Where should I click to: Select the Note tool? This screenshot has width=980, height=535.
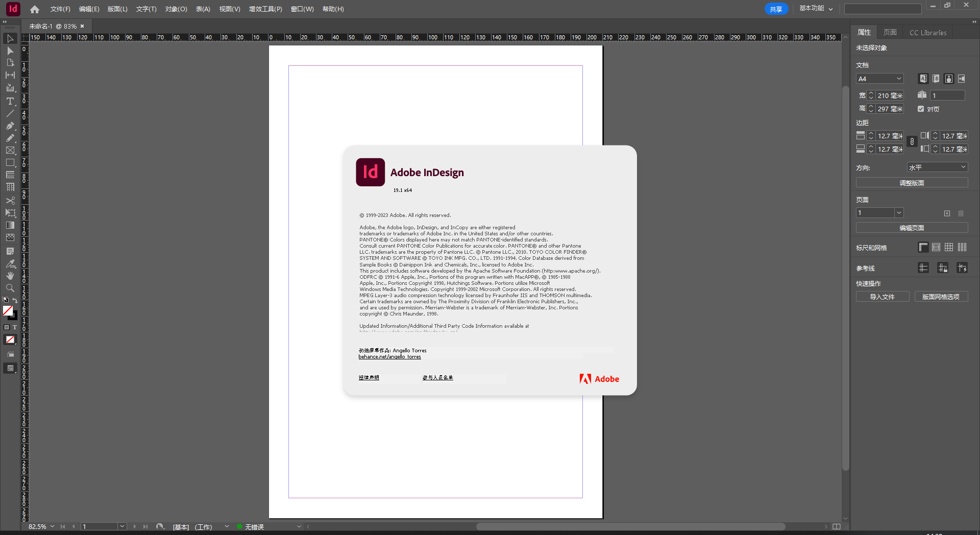[x=10, y=251]
